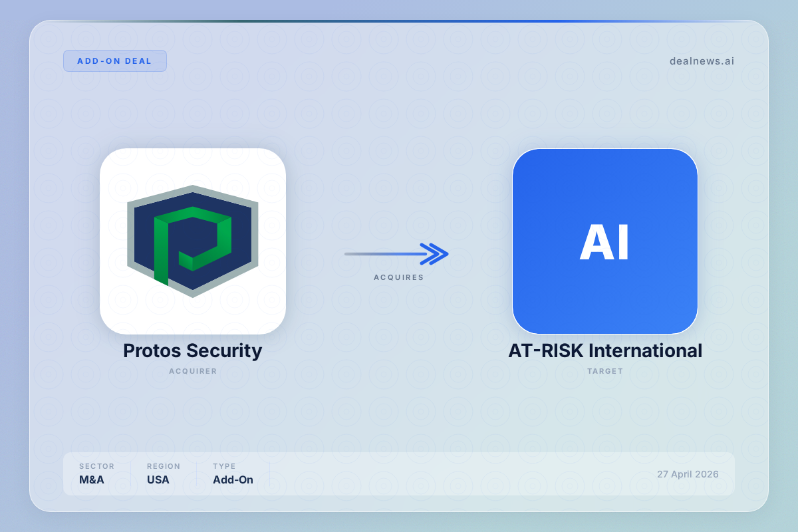The width and height of the screenshot is (798, 532).
Task: Select the M&A sector value
Action: 91,479
